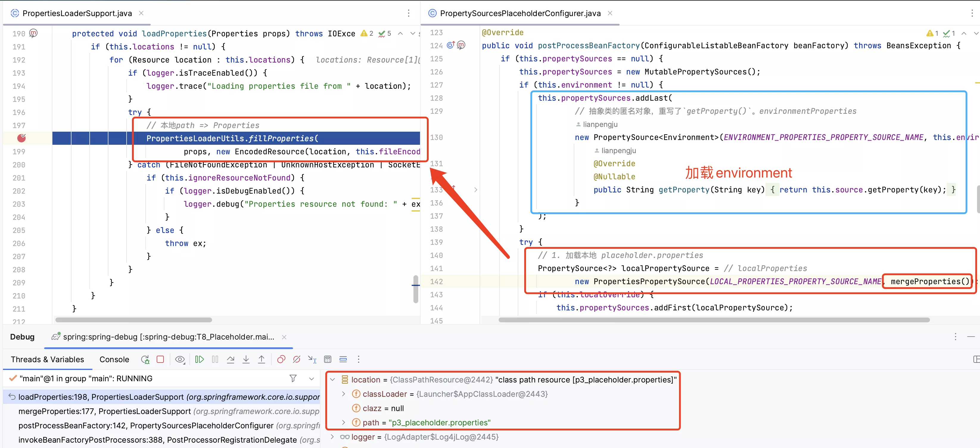Viewport: 980px width, 448px height.
Task: Show typo count 5 in left editor
Action: point(385,33)
